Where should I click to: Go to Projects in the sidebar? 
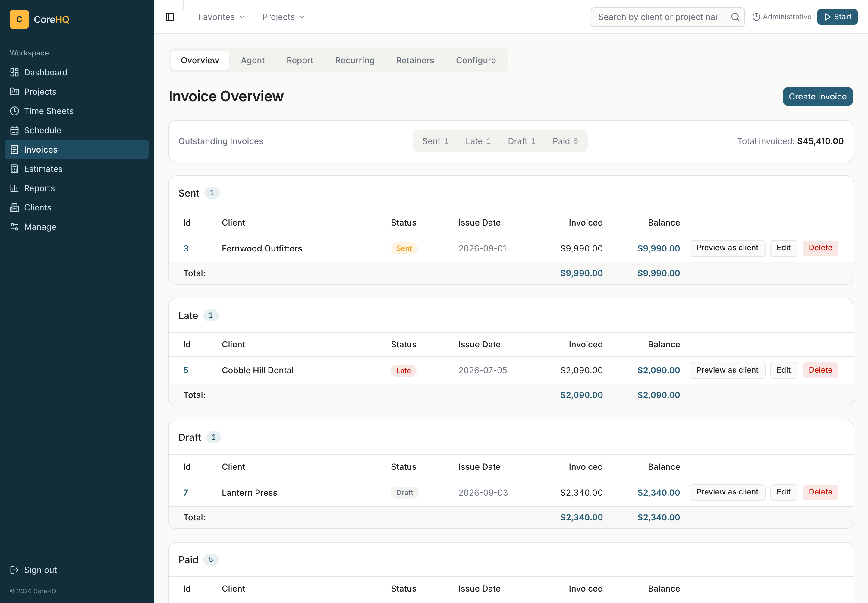click(77, 92)
